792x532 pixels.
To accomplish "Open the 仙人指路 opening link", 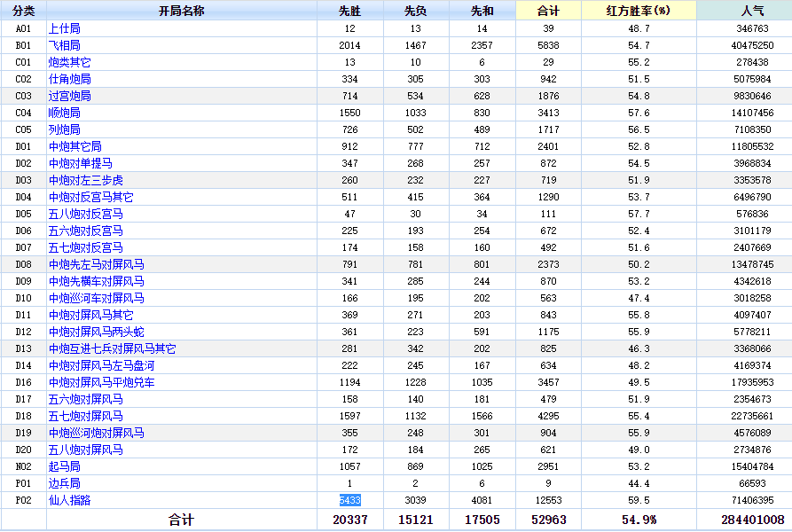I will (x=69, y=500).
